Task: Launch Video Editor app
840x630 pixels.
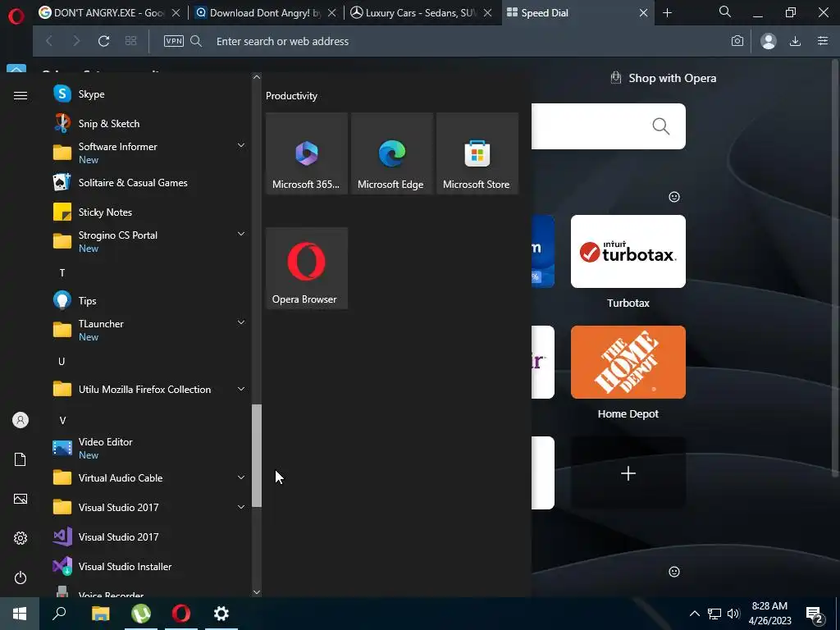Action: (x=149, y=448)
